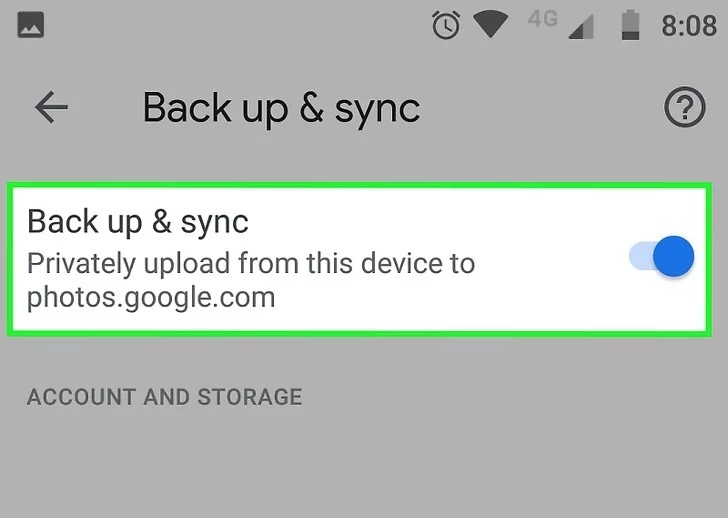This screenshot has width=728, height=518.
Task: Tap the 8:08 clock in status bar
Action: pyautogui.click(x=689, y=26)
